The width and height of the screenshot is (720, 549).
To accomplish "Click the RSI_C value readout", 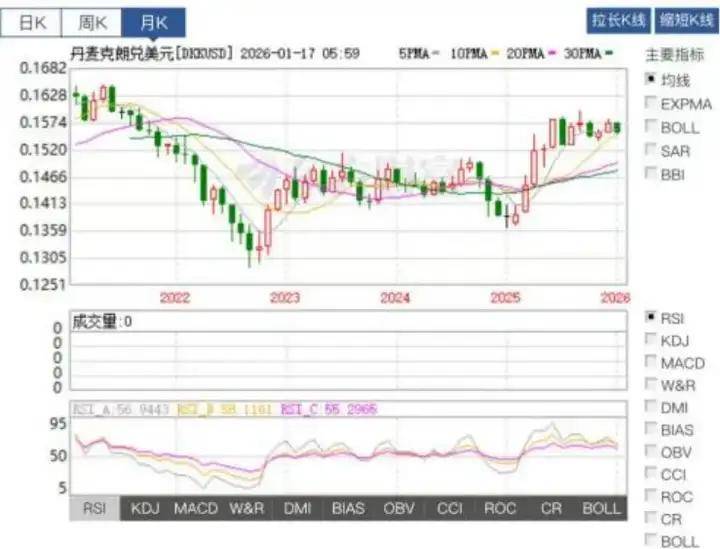I will [328, 409].
